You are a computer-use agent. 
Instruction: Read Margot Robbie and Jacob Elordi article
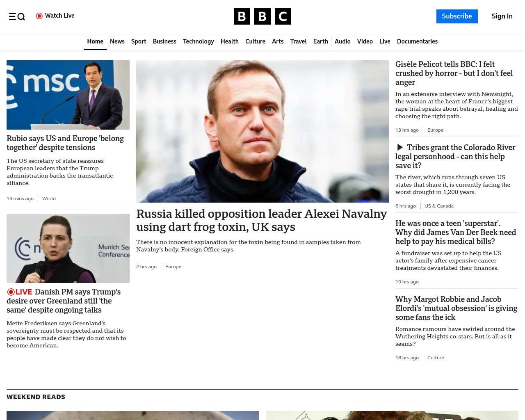[x=456, y=308]
